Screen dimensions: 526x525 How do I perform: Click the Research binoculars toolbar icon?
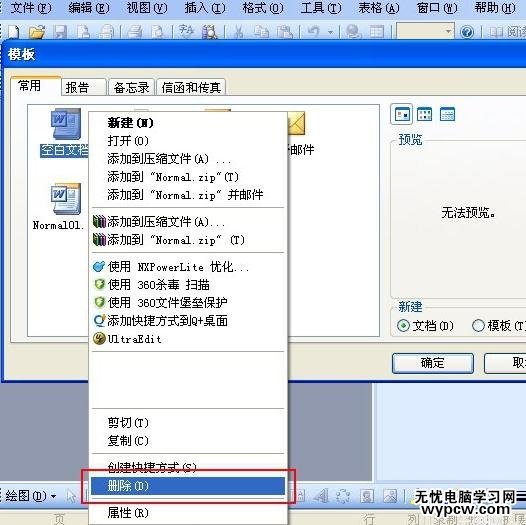[210, 33]
